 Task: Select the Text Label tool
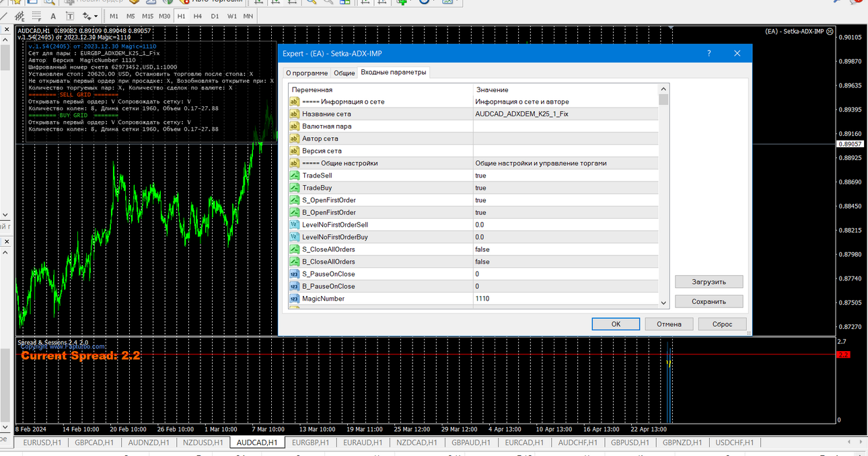point(70,16)
